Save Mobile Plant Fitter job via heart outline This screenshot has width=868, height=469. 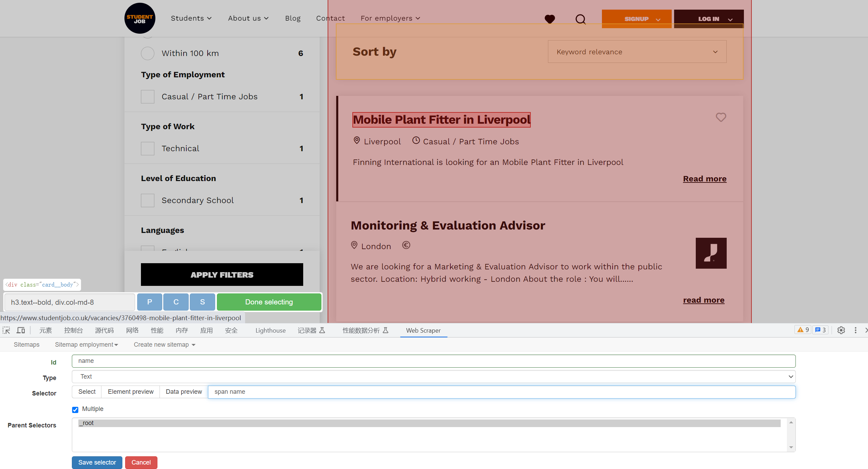click(721, 117)
